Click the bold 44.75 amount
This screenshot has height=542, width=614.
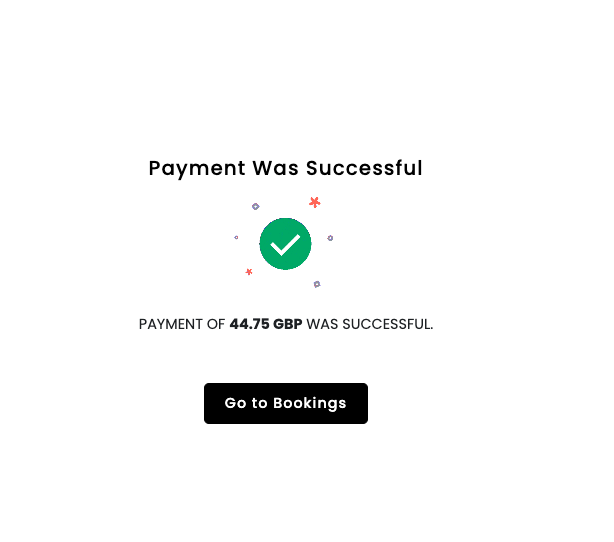pyautogui.click(x=249, y=324)
